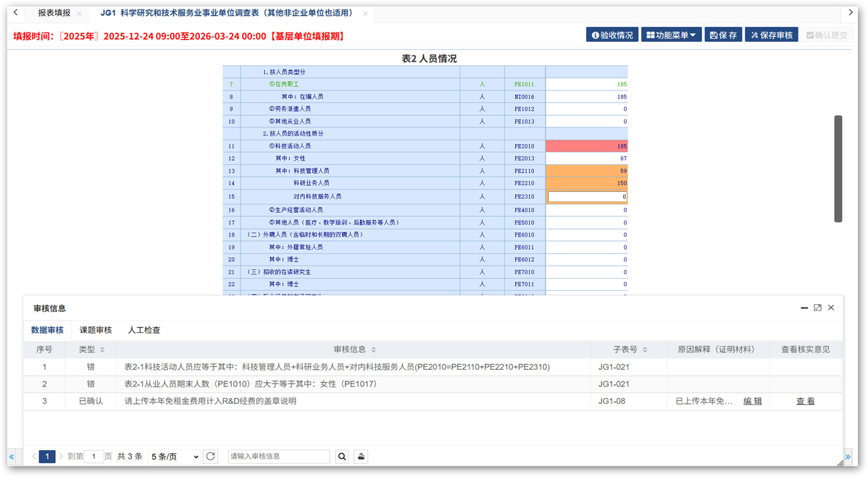Viewport: 868px width, 477px height.
Task: Collapse panel with bottom-left double arrow
Action: [x=12, y=457]
